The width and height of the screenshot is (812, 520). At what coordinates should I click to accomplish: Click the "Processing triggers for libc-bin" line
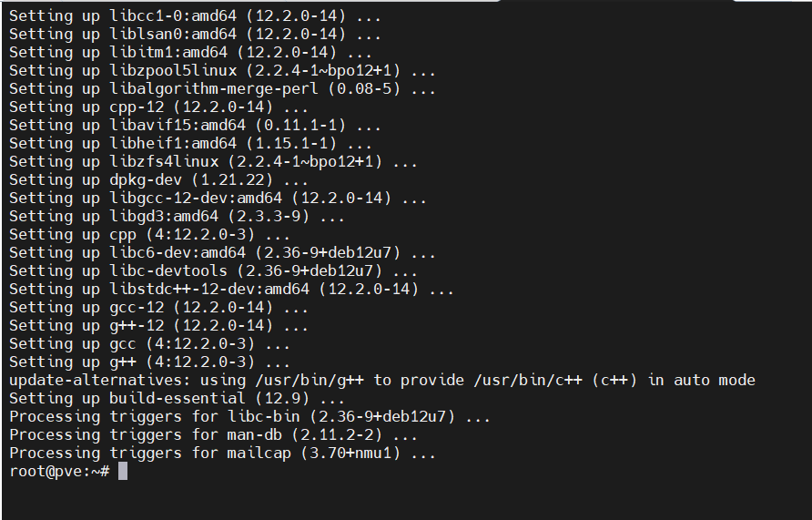[250, 416]
